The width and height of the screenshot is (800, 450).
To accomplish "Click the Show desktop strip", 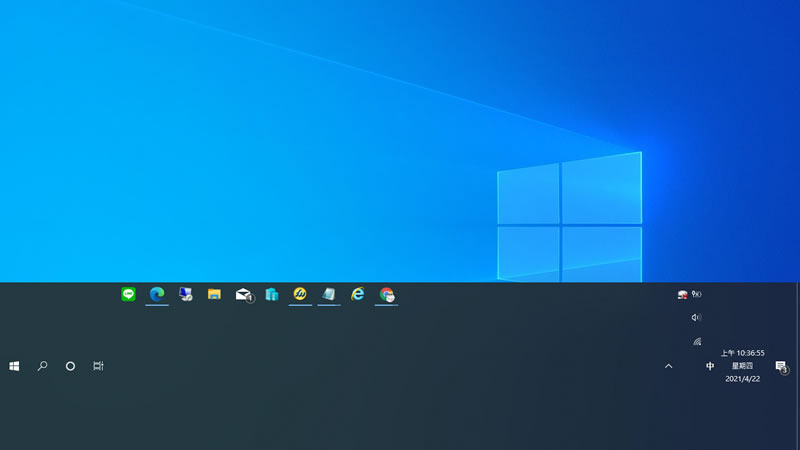I will (797, 366).
